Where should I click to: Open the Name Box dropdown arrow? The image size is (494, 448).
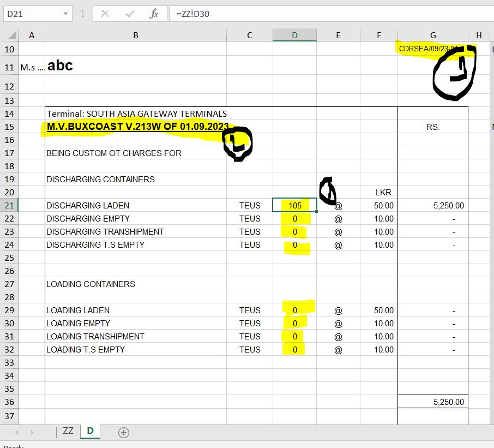(65, 14)
